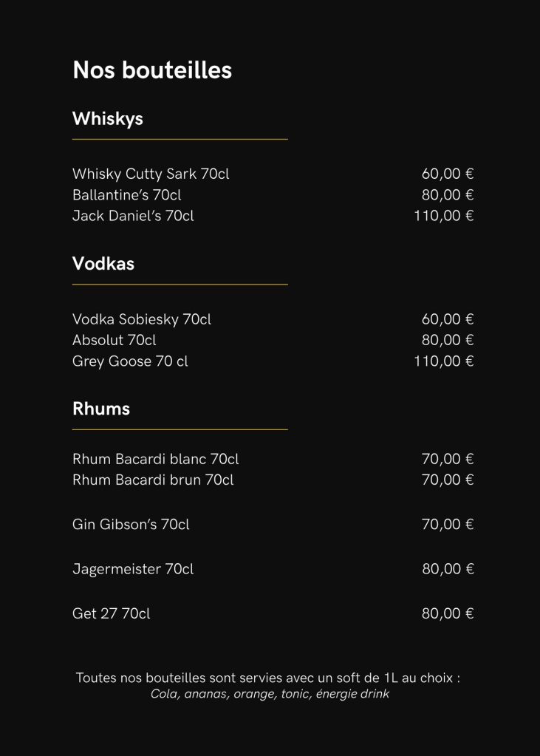Choose Gin Gibson's 70cl
Screen dimensions: 540x756
[x=131, y=525]
